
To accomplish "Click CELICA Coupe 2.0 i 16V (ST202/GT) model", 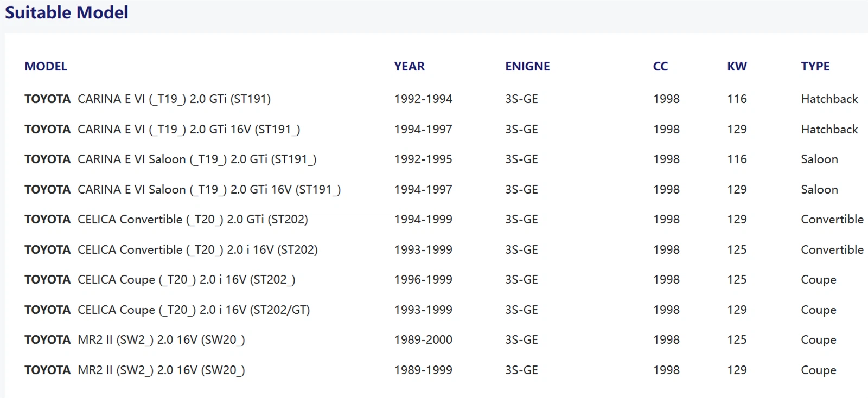I will coord(167,310).
